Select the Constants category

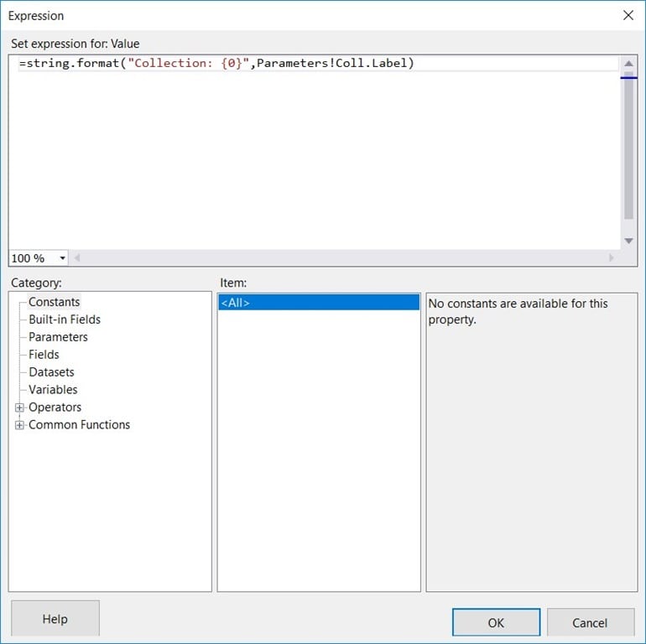pos(54,302)
